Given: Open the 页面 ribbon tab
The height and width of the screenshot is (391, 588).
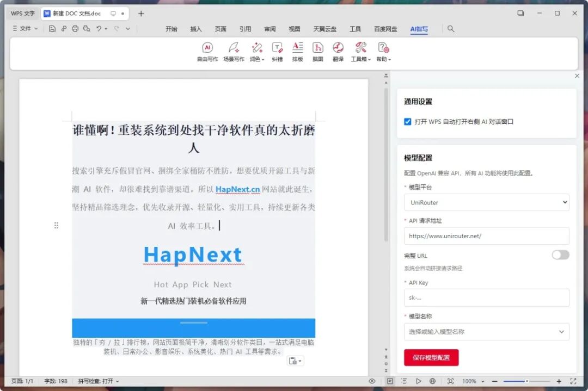Looking at the screenshot, I should click(x=220, y=29).
